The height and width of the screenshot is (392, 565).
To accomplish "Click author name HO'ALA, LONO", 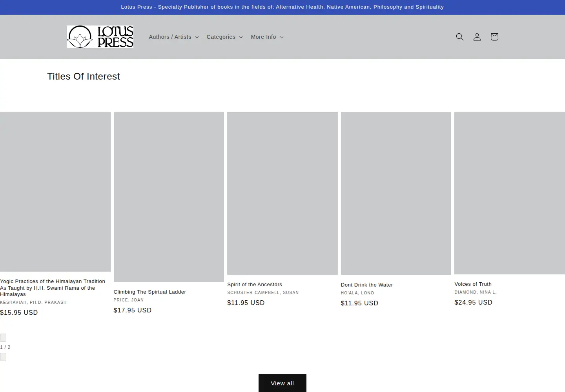I will [357, 293].
